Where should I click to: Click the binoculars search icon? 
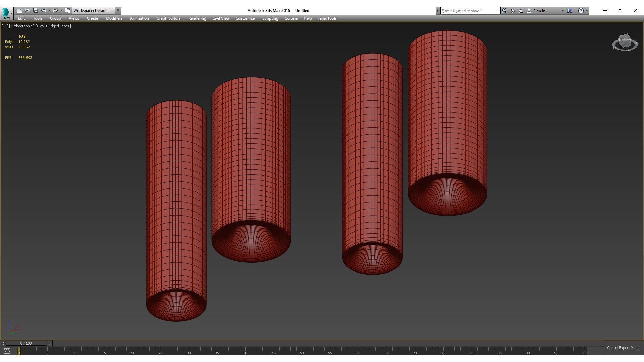click(x=504, y=11)
